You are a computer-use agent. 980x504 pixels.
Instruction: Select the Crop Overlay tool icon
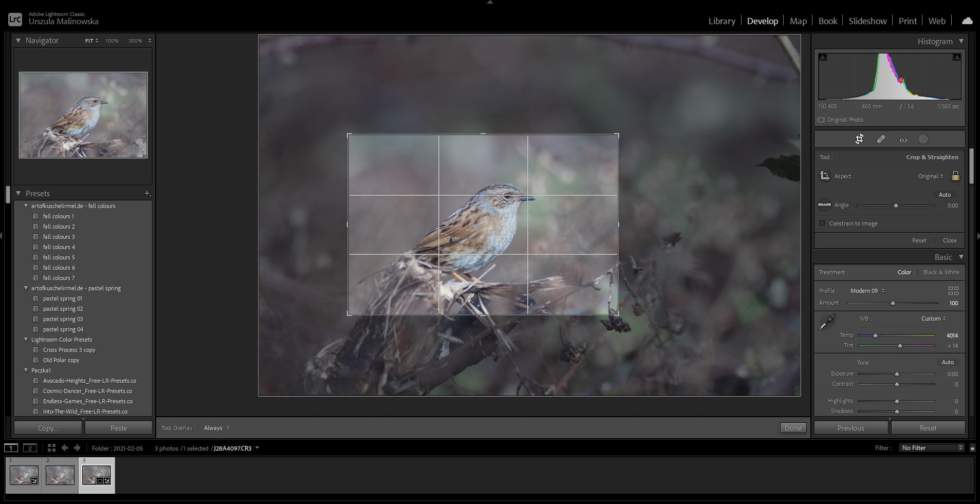[x=859, y=139]
